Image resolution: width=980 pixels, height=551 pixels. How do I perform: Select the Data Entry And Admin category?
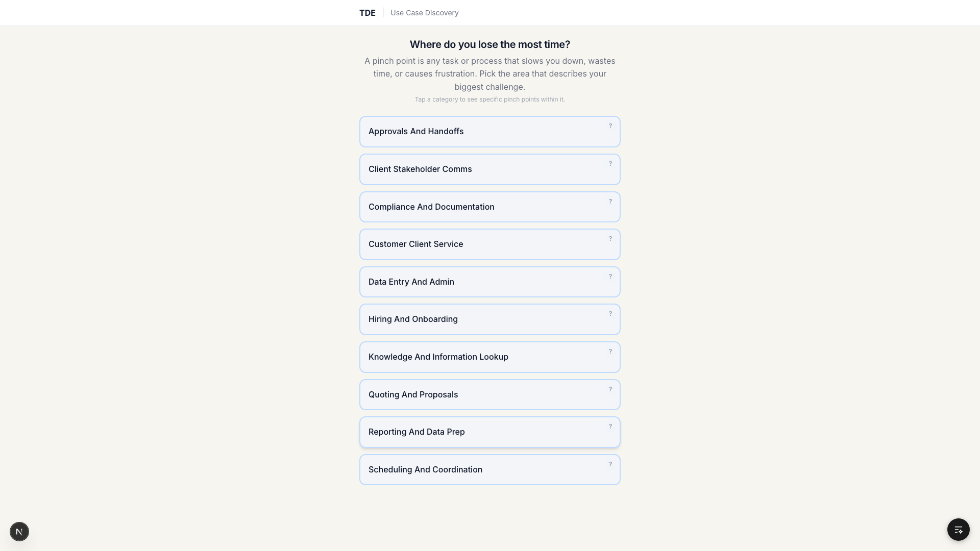point(489,282)
